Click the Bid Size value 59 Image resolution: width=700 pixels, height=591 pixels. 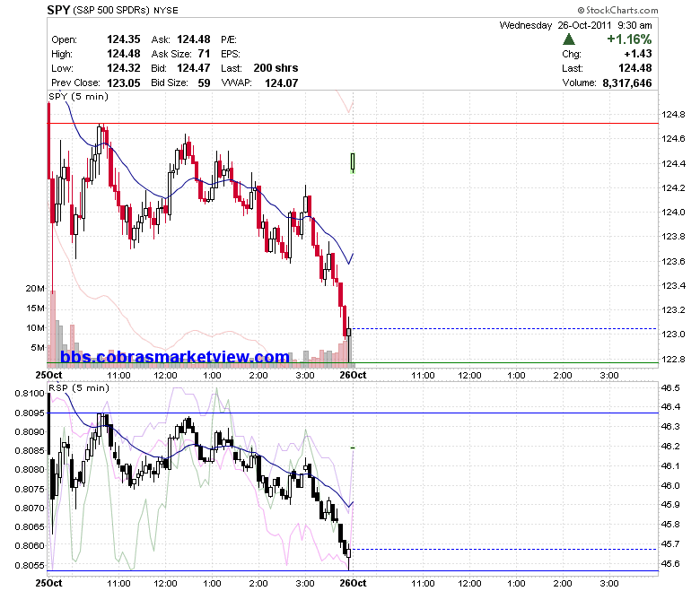204,83
